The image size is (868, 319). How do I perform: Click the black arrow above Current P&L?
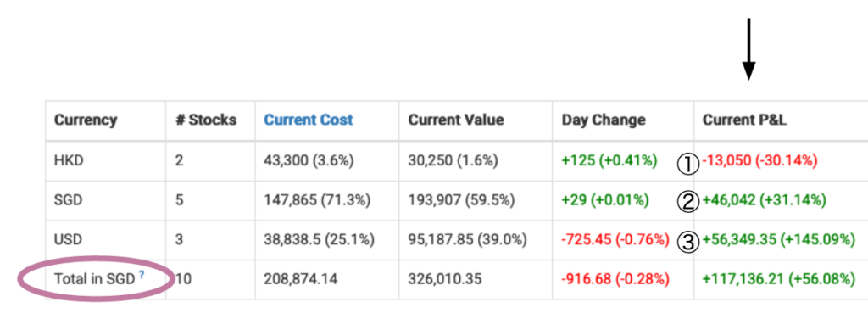point(749,48)
